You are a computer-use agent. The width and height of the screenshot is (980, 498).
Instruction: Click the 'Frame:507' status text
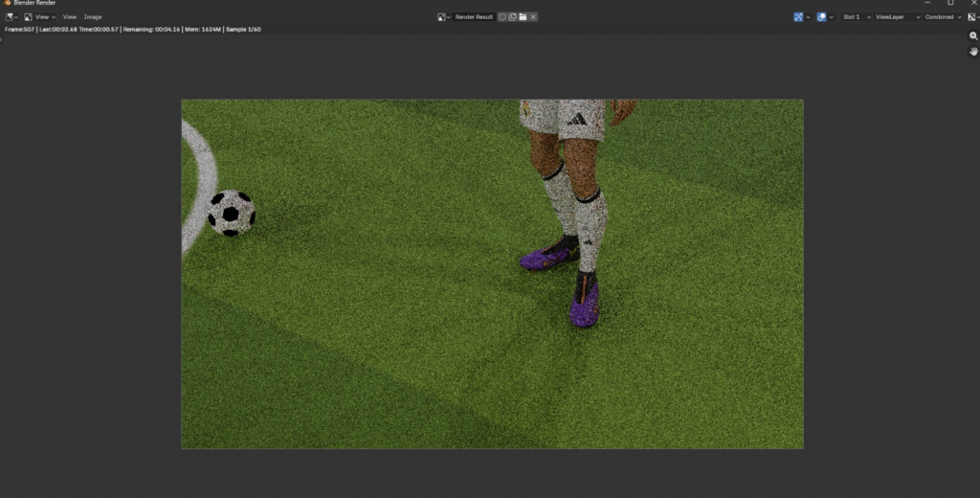[x=19, y=30]
